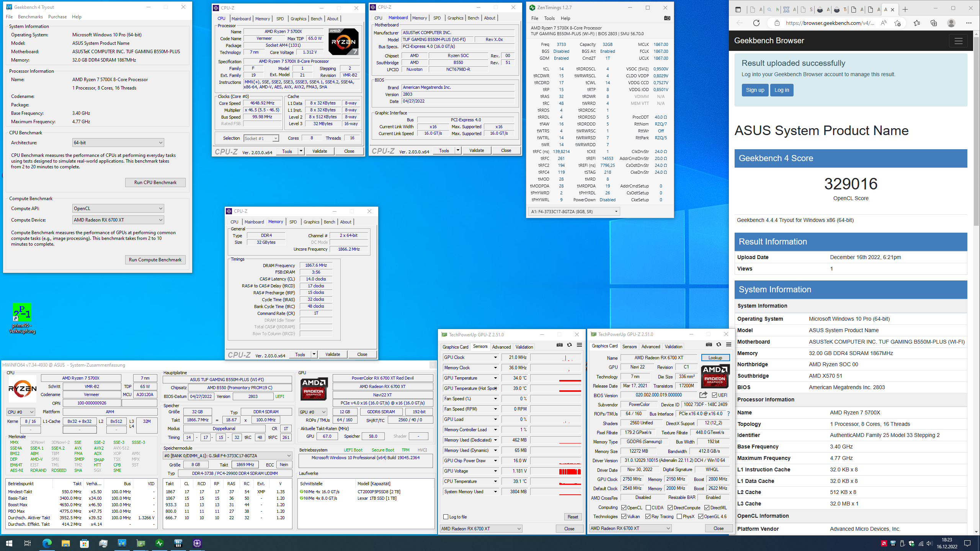This screenshot has width=980, height=551.
Task: Click ZenTimings screenshot camera icon
Action: (x=667, y=18)
